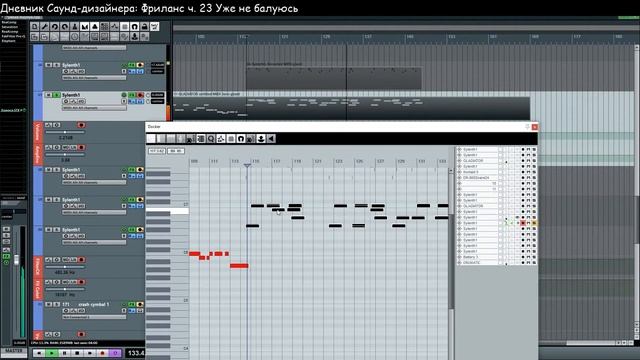Click the volume readout on highlighted Sylenth1 track
Screen dimensions: 640x360
click(158, 95)
